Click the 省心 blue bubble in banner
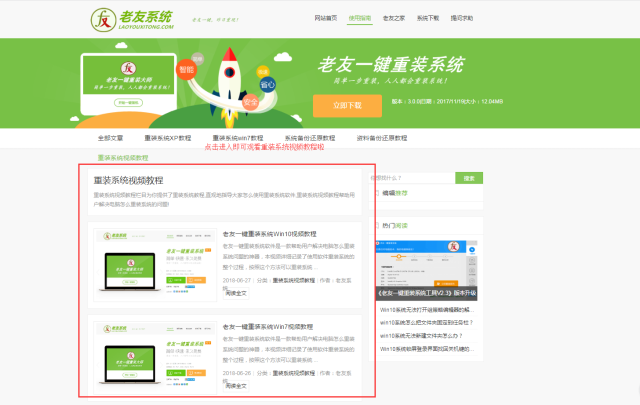 268,85
